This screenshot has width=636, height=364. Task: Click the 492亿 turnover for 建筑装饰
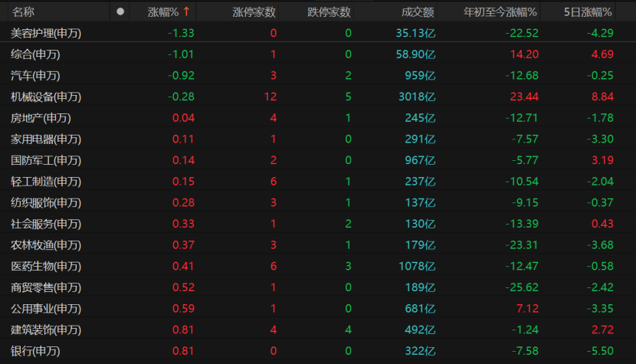click(x=420, y=330)
